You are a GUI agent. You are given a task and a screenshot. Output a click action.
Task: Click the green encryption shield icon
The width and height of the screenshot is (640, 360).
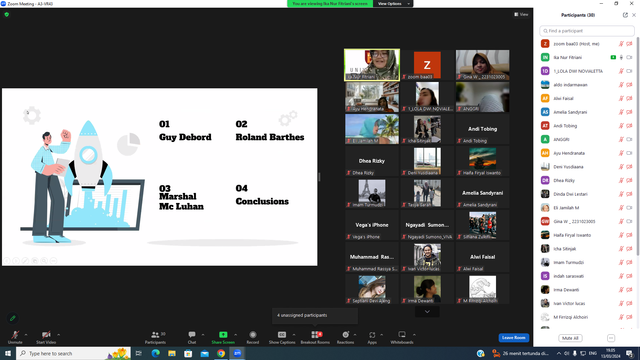[7, 14]
